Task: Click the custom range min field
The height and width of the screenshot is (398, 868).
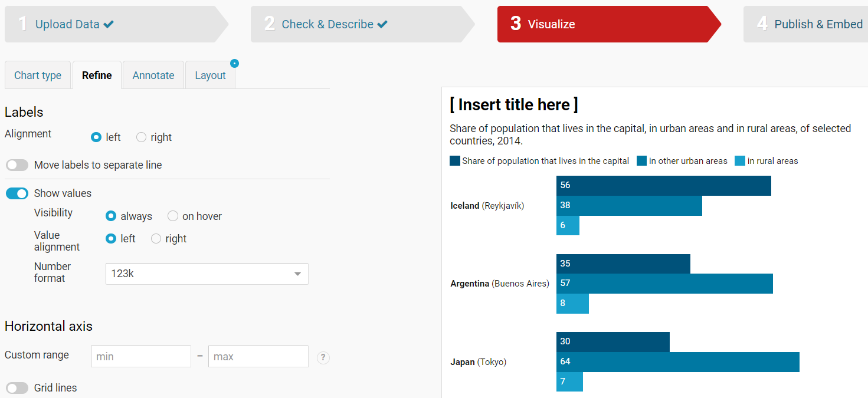Action: (x=141, y=357)
